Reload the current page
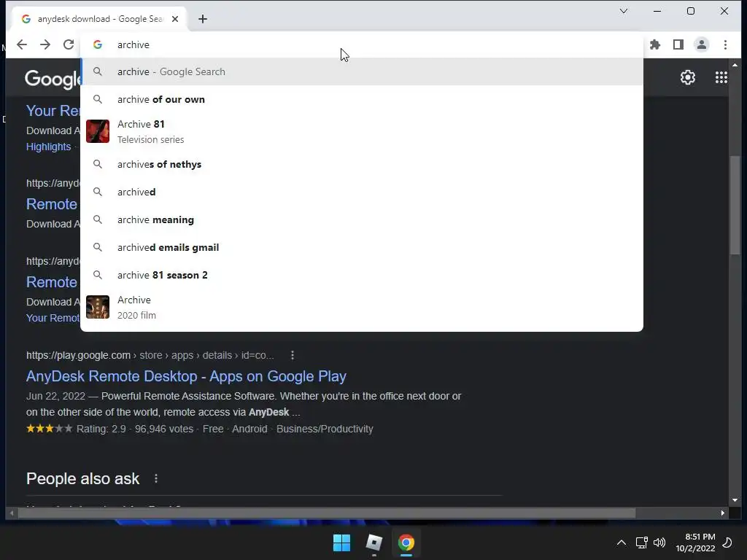The width and height of the screenshot is (747, 560). 69,44
